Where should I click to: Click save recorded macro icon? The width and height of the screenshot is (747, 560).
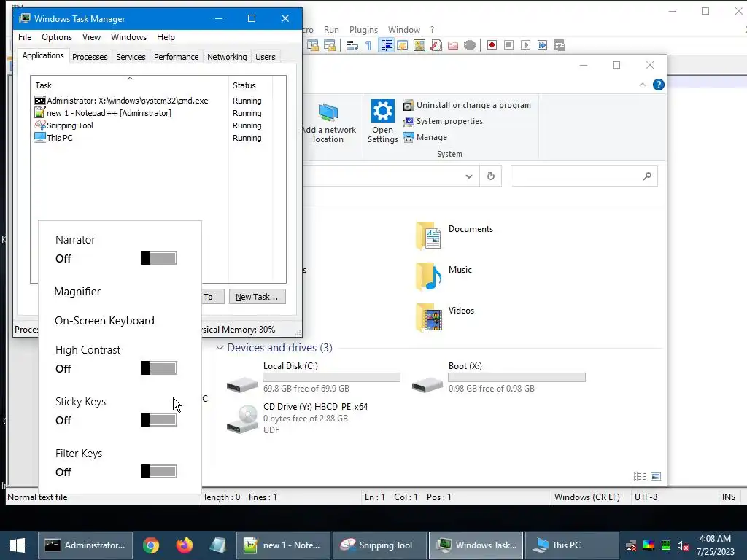(560, 45)
